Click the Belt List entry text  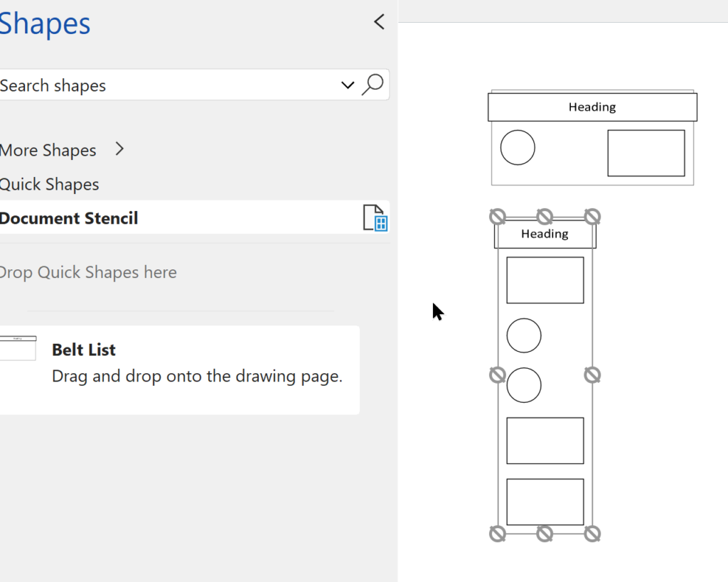click(83, 350)
